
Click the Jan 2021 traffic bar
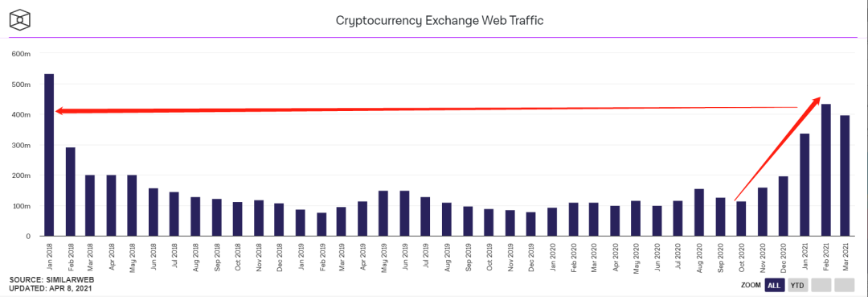[805, 185]
